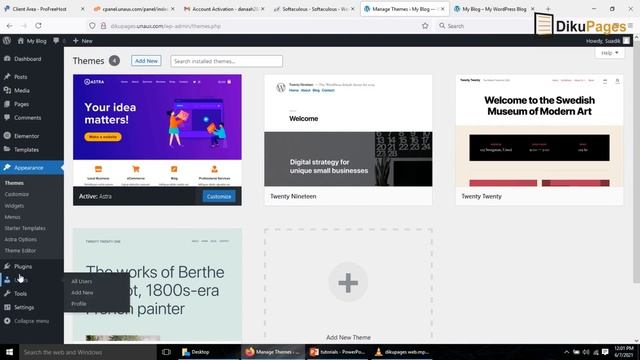Select the Astra theme thumbnail
The height and width of the screenshot is (360, 640).
(x=157, y=131)
